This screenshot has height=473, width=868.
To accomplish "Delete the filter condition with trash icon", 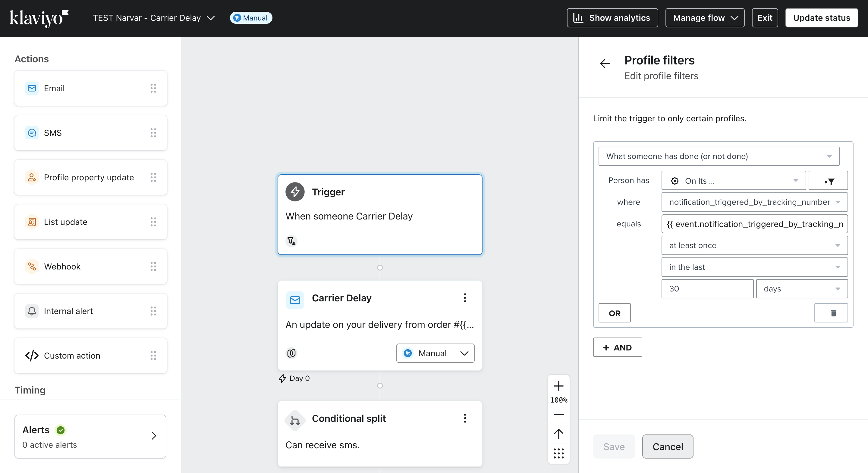I will pos(831,313).
